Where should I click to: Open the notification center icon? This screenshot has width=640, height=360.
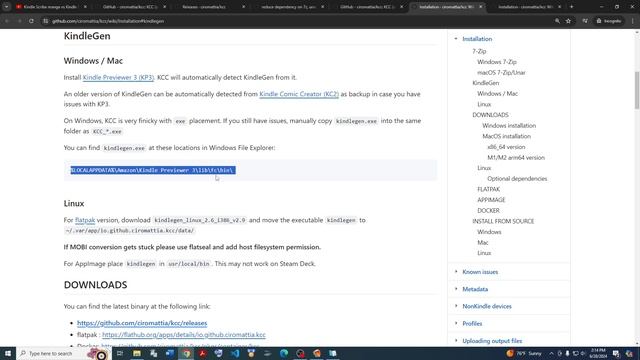[x=616, y=353]
